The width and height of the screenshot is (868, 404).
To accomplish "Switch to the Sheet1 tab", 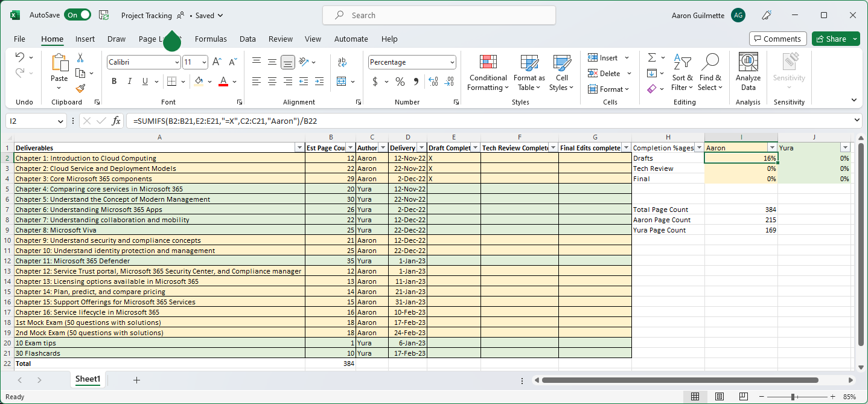I will pyautogui.click(x=88, y=379).
